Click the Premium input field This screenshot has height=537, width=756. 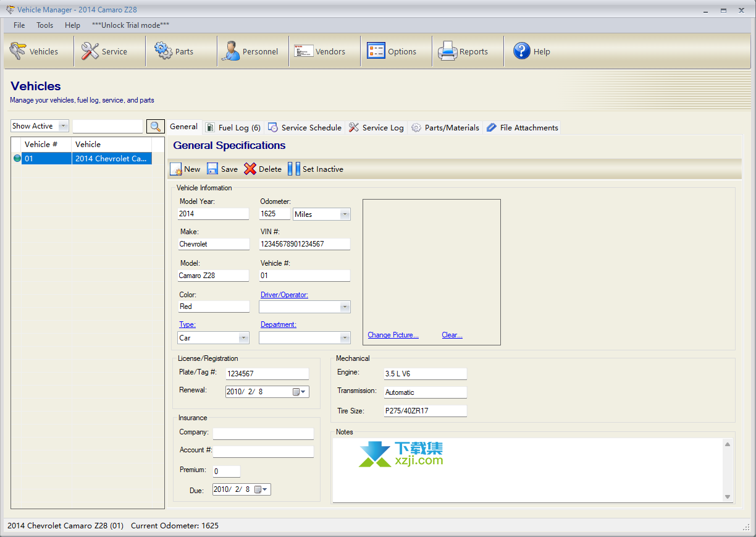click(226, 471)
